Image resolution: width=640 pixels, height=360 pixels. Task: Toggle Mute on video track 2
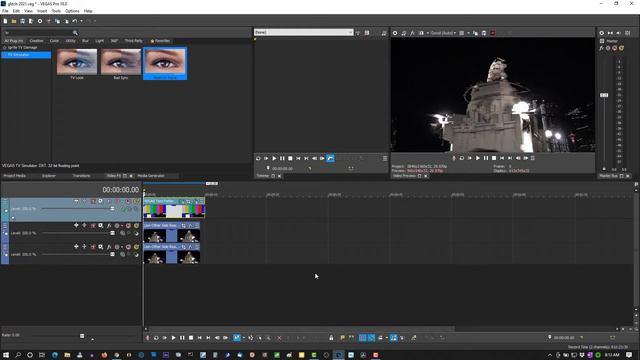[x=128, y=225]
